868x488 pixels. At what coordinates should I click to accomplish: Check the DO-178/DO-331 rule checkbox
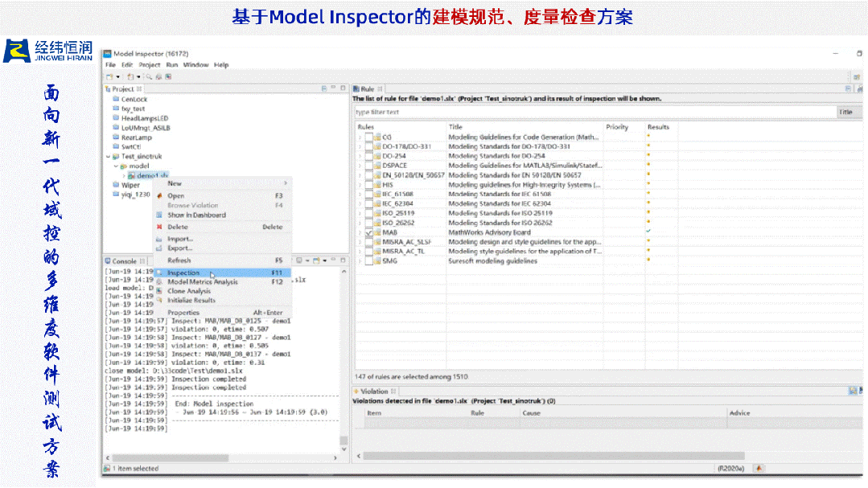pyautogui.click(x=368, y=146)
